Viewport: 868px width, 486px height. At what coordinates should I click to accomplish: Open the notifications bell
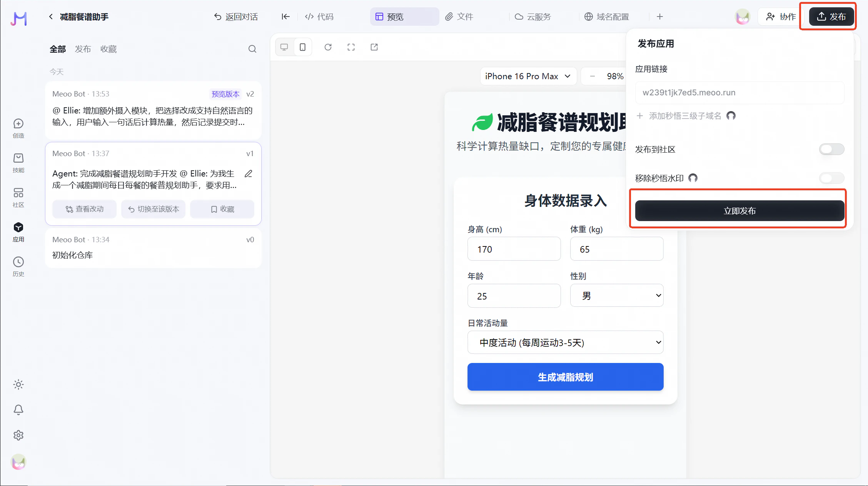[x=18, y=410]
